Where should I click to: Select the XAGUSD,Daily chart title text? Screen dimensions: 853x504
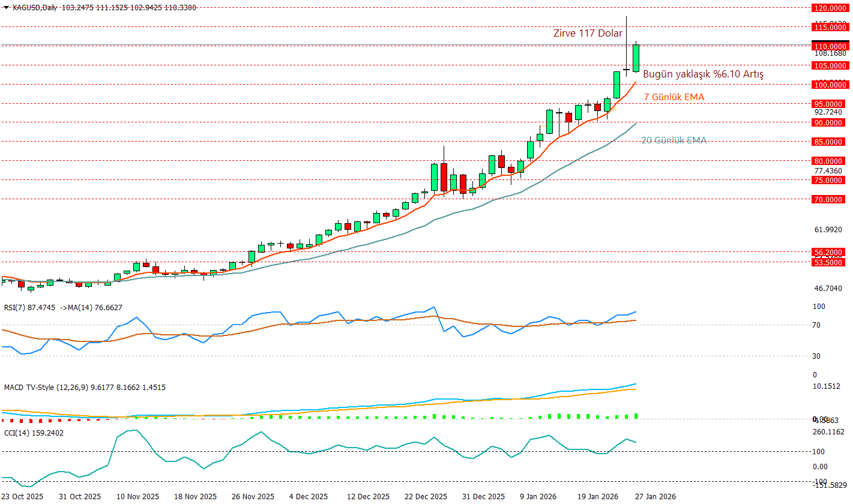(x=35, y=7)
